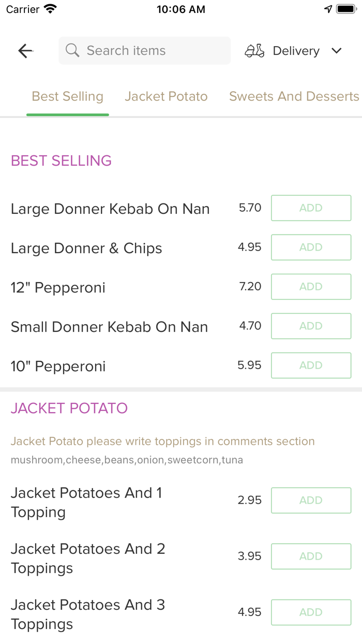This screenshot has height=644, width=362.
Task: Select the Best Selling tab
Action: pyautogui.click(x=67, y=96)
